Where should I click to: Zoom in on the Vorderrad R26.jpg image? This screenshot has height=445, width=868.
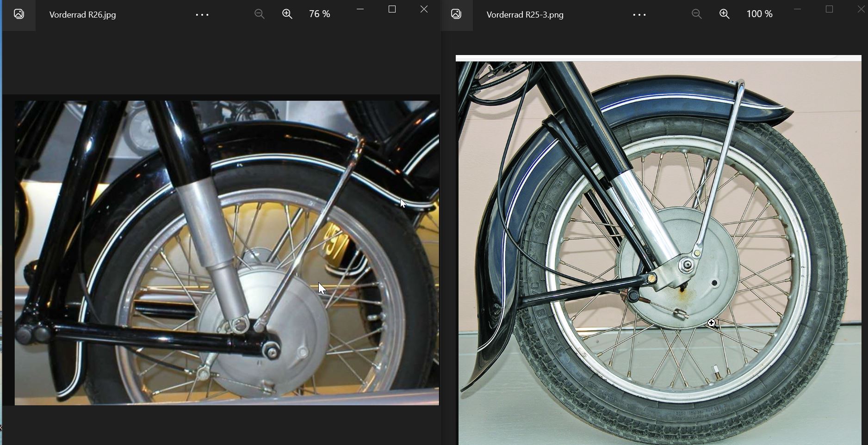tap(287, 14)
